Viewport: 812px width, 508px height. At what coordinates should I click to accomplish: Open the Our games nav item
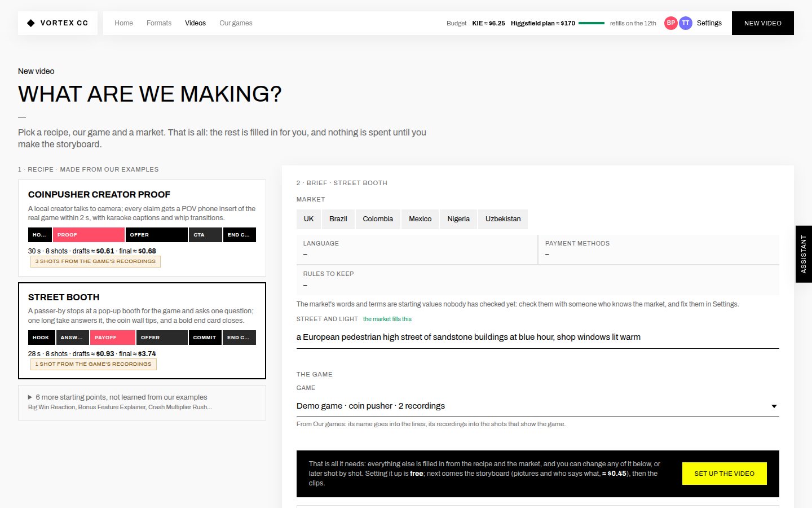point(236,23)
